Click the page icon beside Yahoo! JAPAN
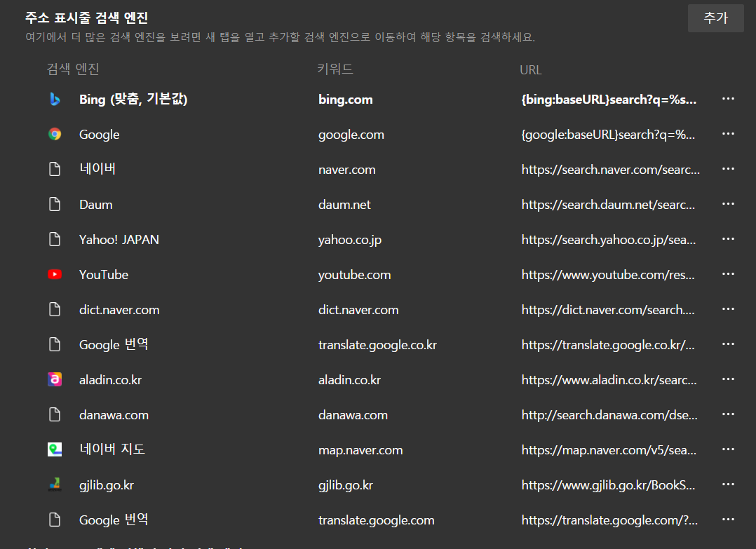 tap(55, 239)
